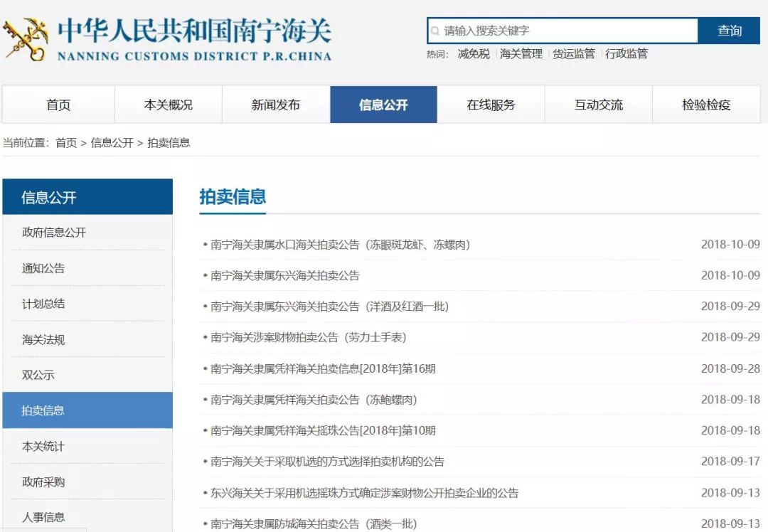Click 拍卖信息 in the breadcrumb path
The width and height of the screenshot is (768, 532).
[169, 143]
